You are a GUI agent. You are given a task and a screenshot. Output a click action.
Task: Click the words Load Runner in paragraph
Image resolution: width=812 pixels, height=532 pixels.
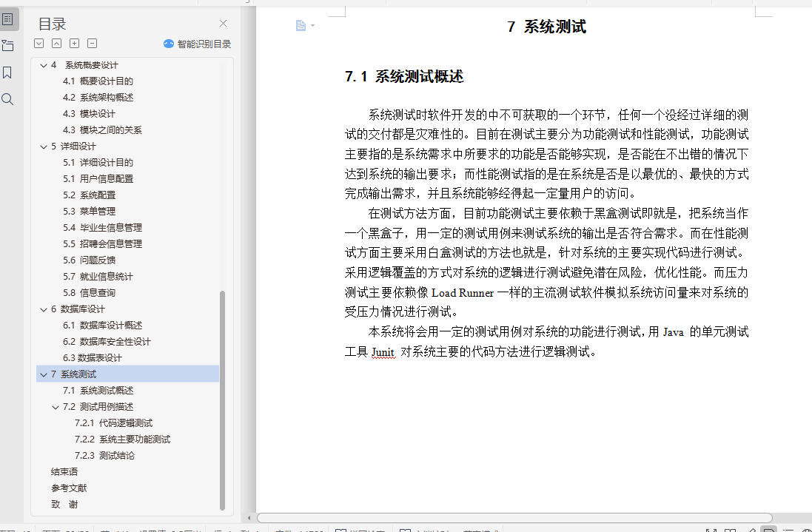pyautogui.click(x=463, y=293)
